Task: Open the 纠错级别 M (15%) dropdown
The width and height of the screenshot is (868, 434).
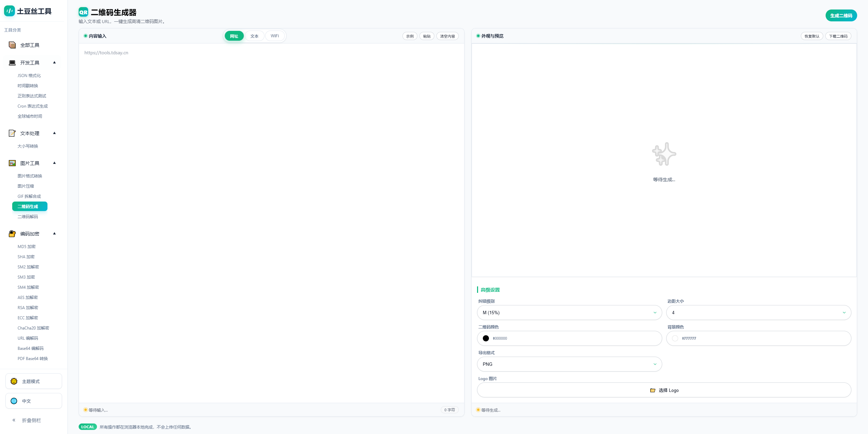Action: click(x=569, y=313)
